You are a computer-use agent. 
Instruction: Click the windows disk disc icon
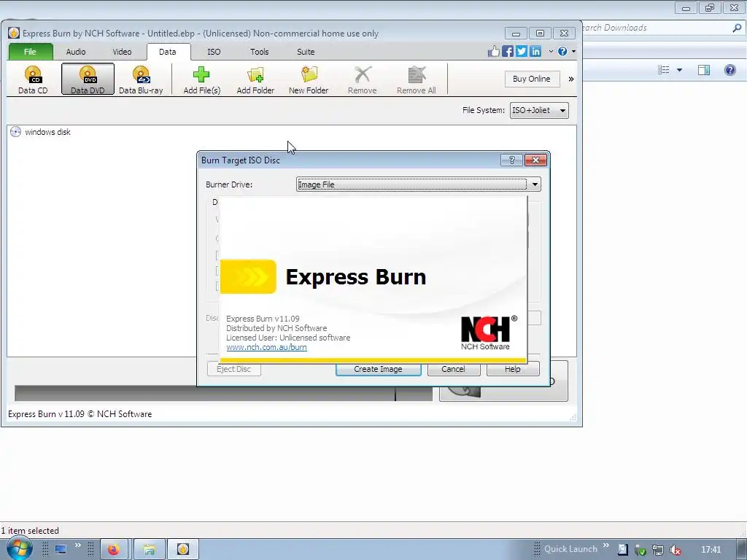16,132
